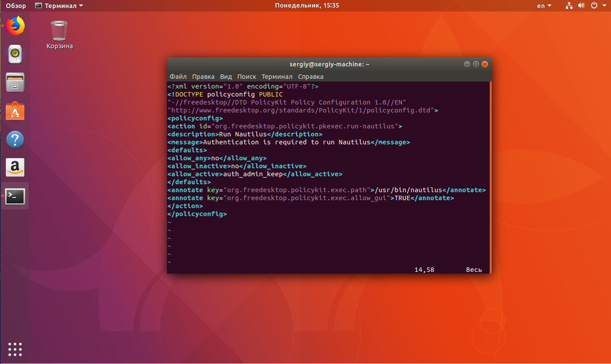Click the terminal vertical scrollbar
The image size is (611, 364).
point(490,177)
